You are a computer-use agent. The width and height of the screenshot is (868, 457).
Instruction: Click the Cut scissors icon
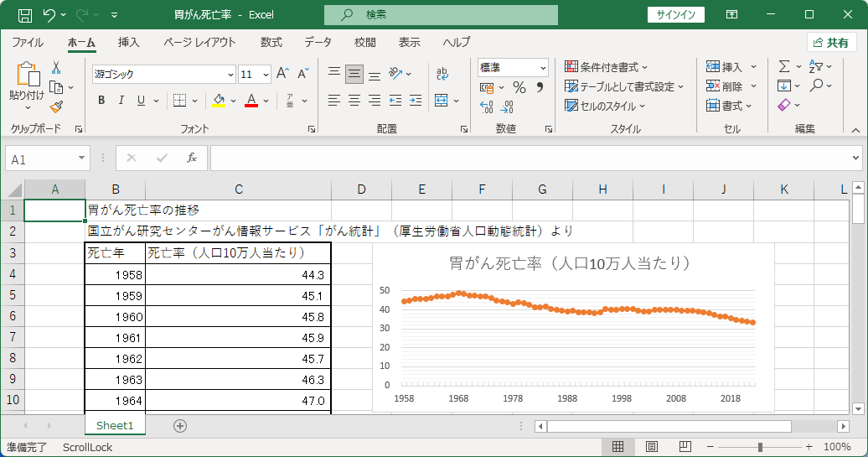click(56, 68)
